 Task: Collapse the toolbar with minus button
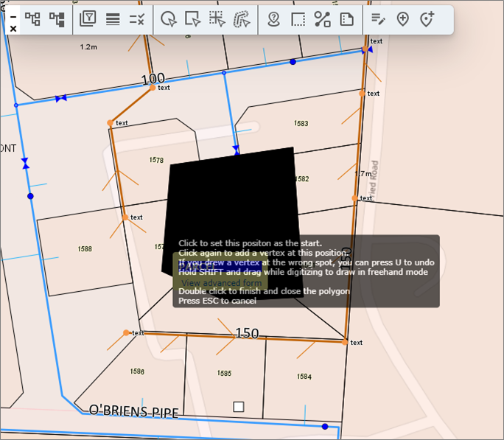click(13, 15)
